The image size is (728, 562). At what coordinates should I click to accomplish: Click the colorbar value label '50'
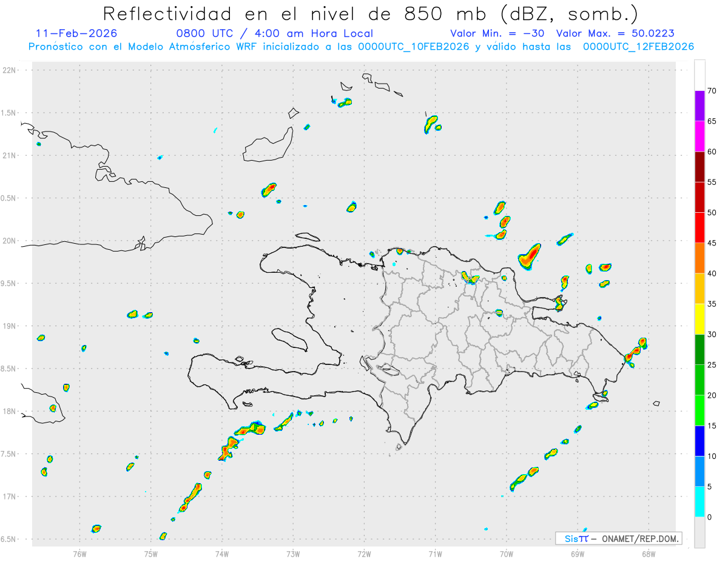[x=712, y=213]
